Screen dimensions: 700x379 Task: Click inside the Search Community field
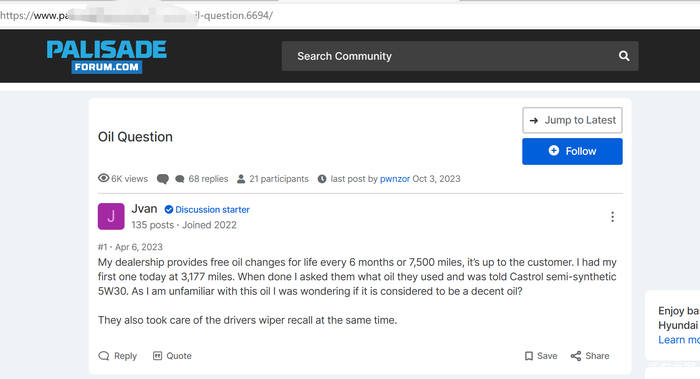pos(460,56)
